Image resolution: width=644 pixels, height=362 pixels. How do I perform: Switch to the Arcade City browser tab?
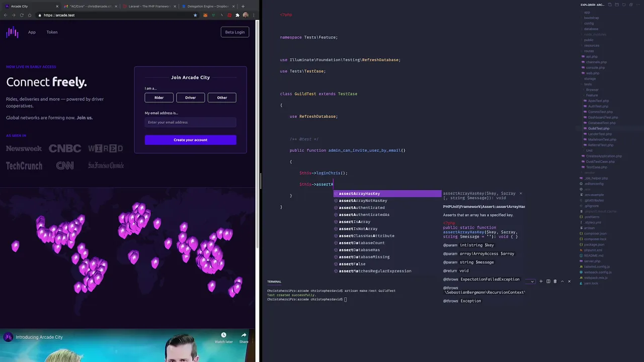[x=30, y=7]
